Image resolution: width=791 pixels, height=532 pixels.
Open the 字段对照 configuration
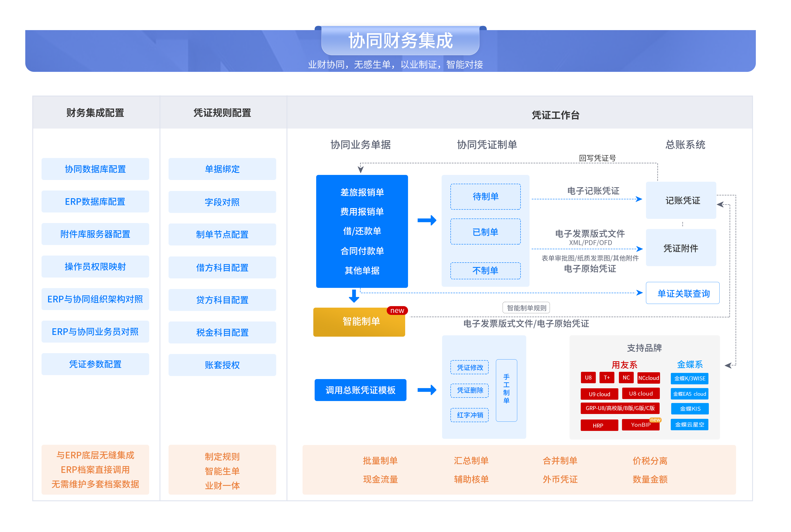[x=222, y=202]
